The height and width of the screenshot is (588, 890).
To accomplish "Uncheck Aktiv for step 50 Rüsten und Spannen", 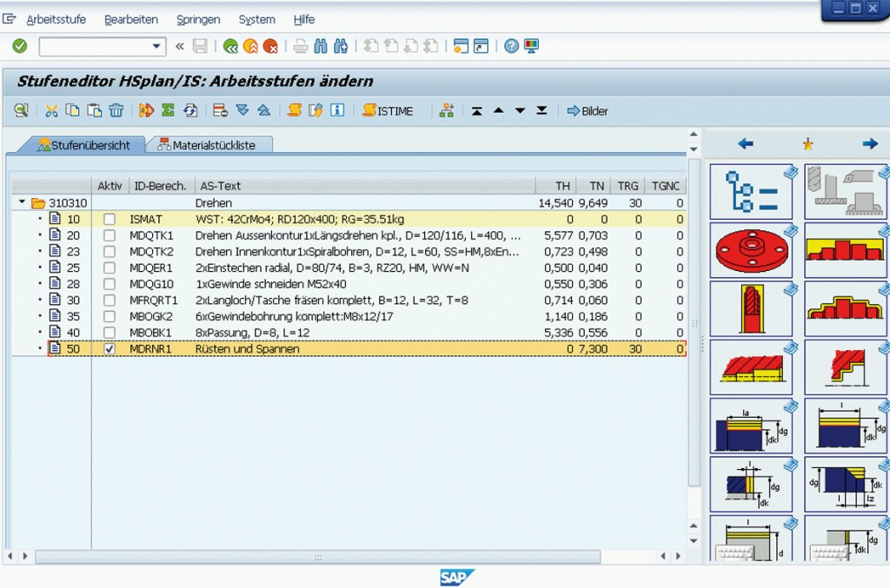I will tap(110, 348).
